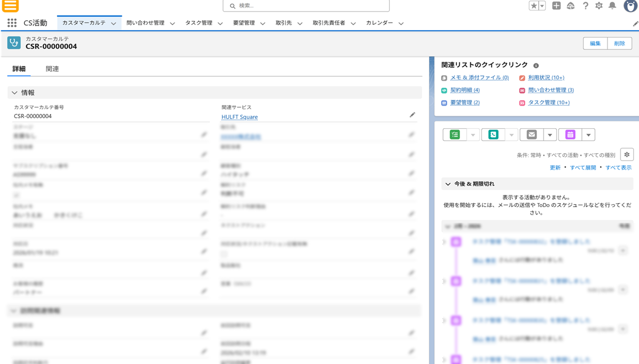The height and width of the screenshot is (364, 639).
Task: Open the HULFT Square link
Action: point(239,117)
